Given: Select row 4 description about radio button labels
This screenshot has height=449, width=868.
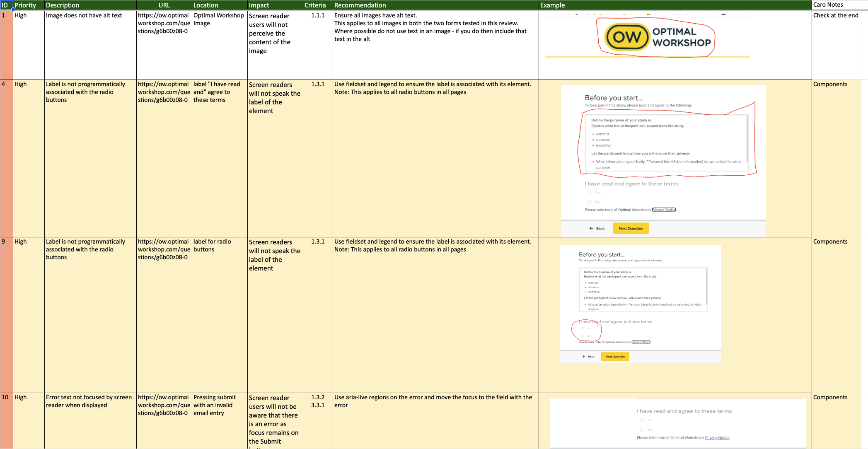Looking at the screenshot, I should pos(90,158).
